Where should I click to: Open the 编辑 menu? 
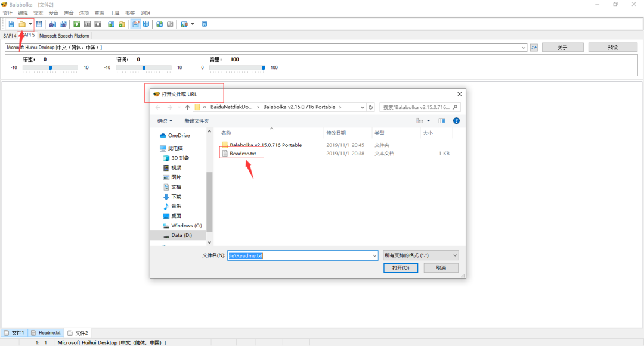tap(23, 13)
